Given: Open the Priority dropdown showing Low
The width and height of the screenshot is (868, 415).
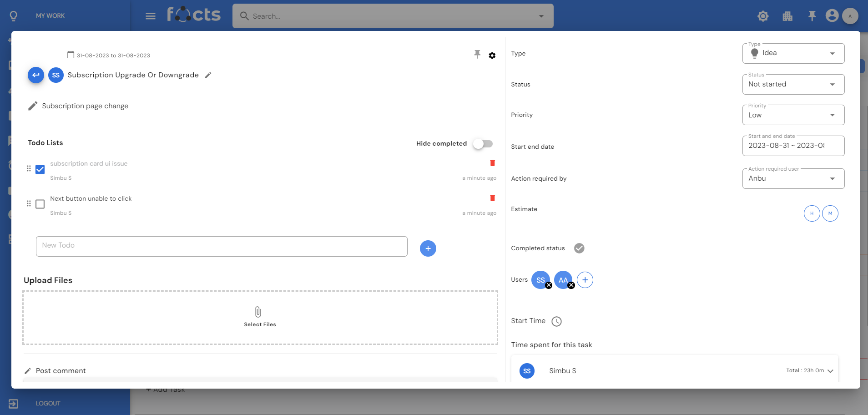Looking at the screenshot, I should tap(793, 115).
